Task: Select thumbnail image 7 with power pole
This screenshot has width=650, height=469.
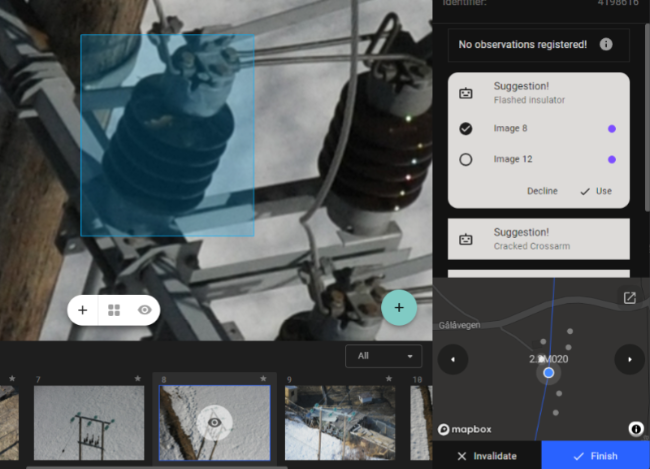Action: [x=89, y=423]
